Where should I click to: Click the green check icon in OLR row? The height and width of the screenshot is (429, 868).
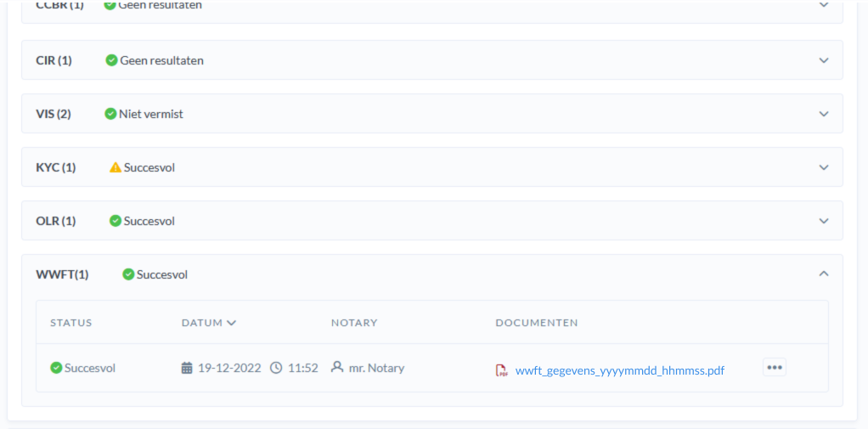click(116, 221)
